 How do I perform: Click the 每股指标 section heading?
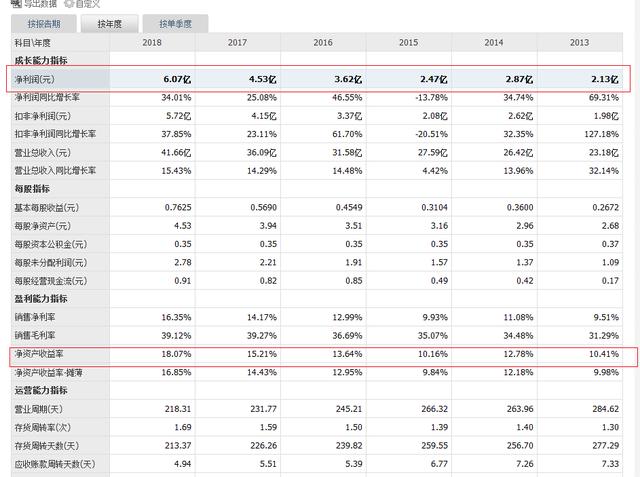point(32,189)
